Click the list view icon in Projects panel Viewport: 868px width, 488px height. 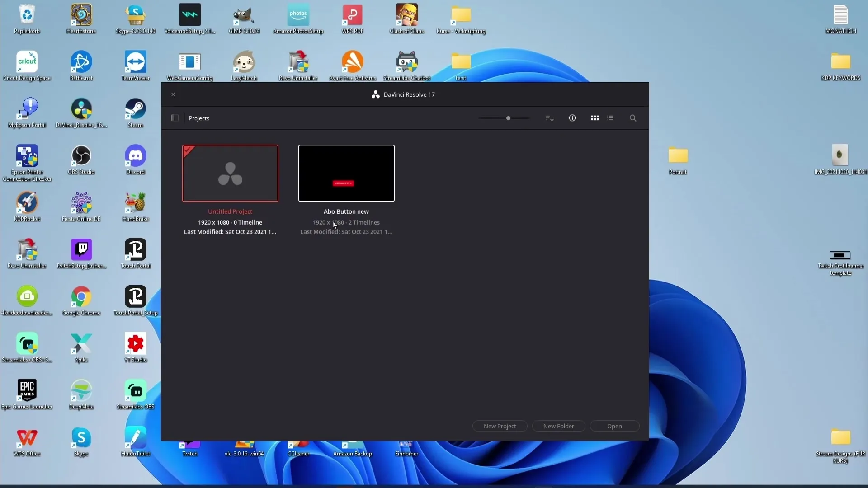click(x=610, y=118)
